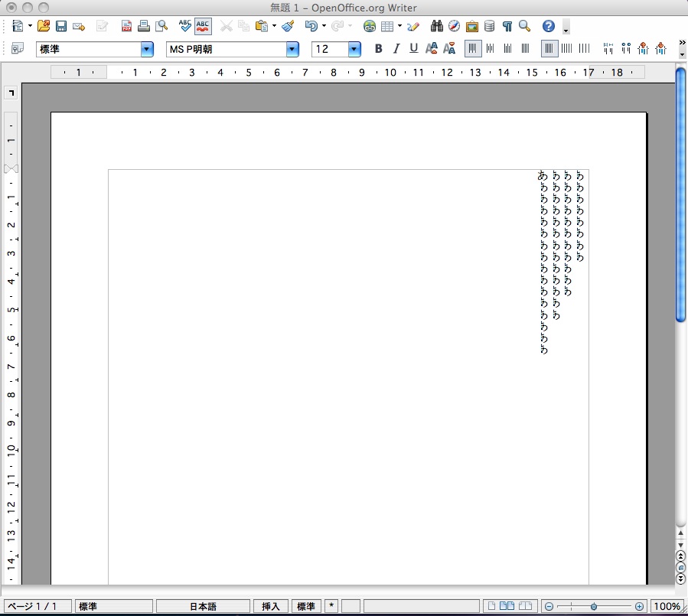This screenshot has height=616, width=688.
Task: Zoom out with the minus button
Action: pos(549,607)
